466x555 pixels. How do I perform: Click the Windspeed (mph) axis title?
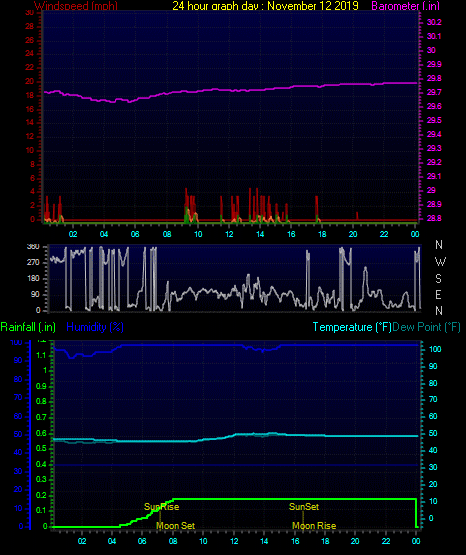76,6
